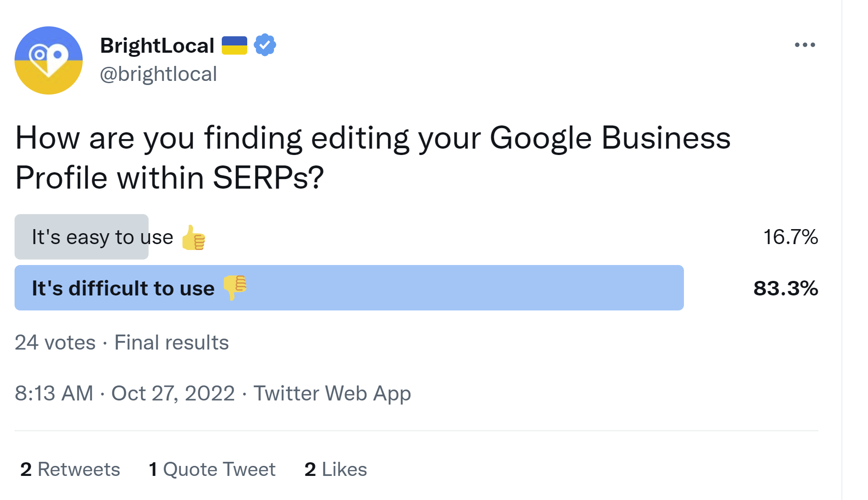Click the Ukraine flag emoji

click(234, 45)
